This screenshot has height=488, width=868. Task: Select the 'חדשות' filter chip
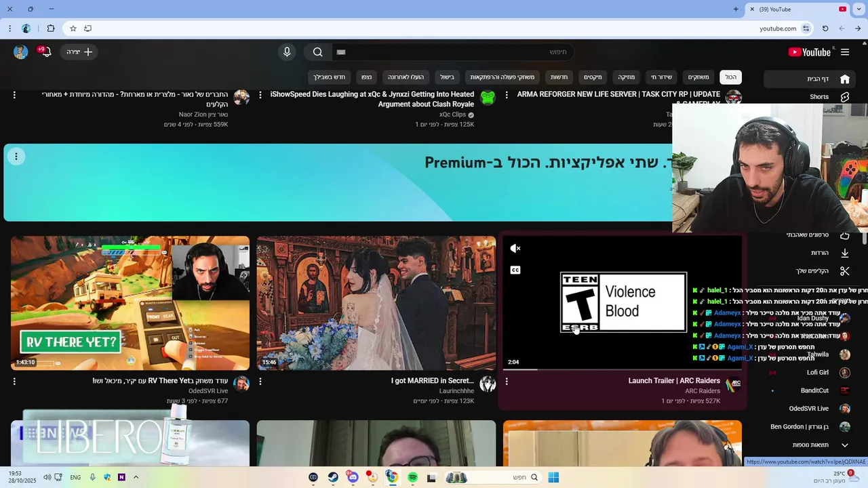[559, 77]
